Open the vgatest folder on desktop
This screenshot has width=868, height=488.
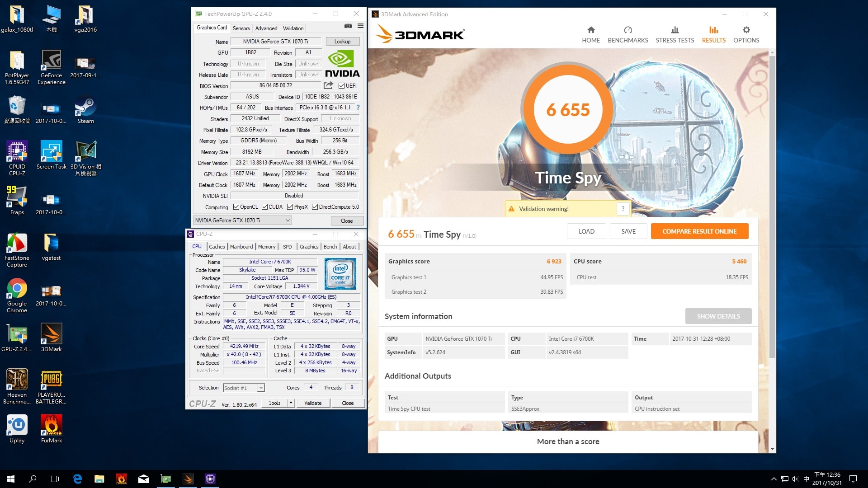[x=51, y=247]
